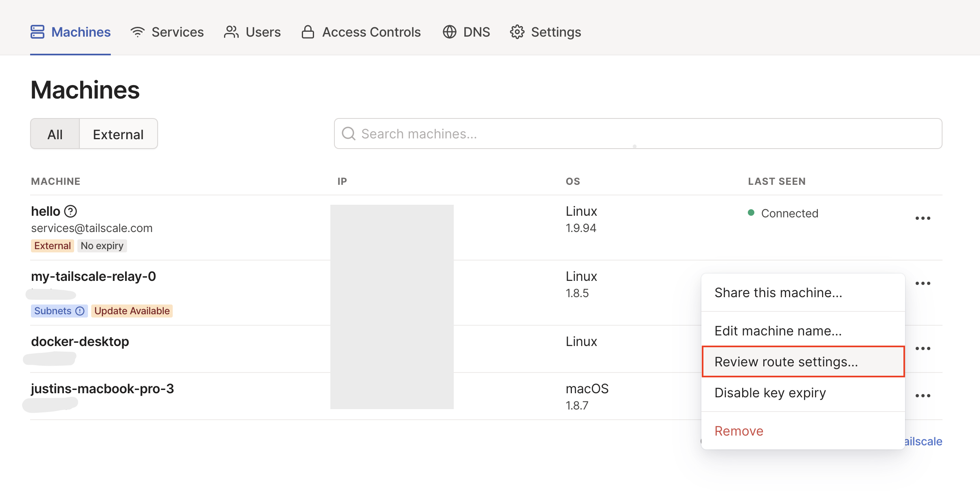This screenshot has height=495, width=980.
Task: Click services@tailscale.com owner text
Action: coord(92,228)
